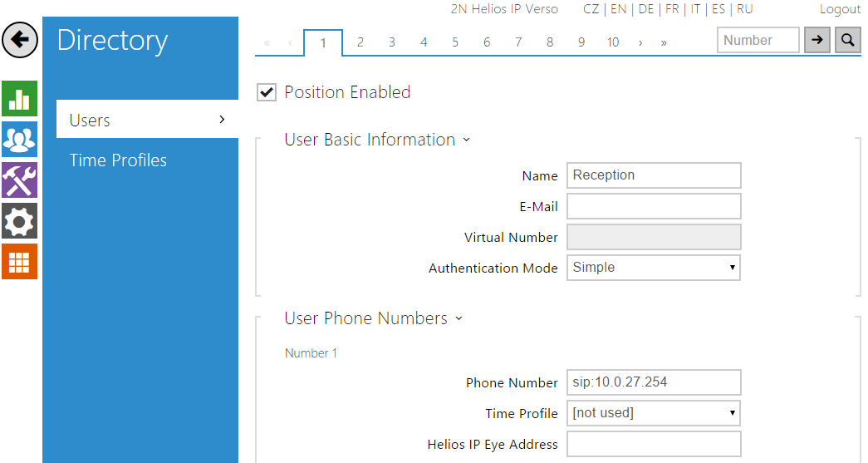
Task: Click the back arrow icon
Action: 20,40
